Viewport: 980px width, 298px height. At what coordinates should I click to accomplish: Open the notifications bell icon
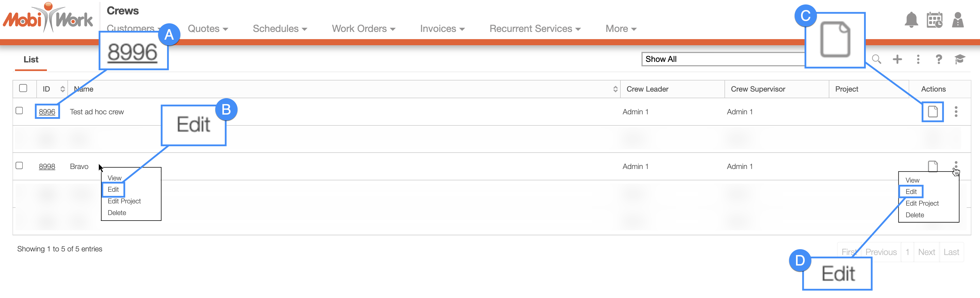911,20
